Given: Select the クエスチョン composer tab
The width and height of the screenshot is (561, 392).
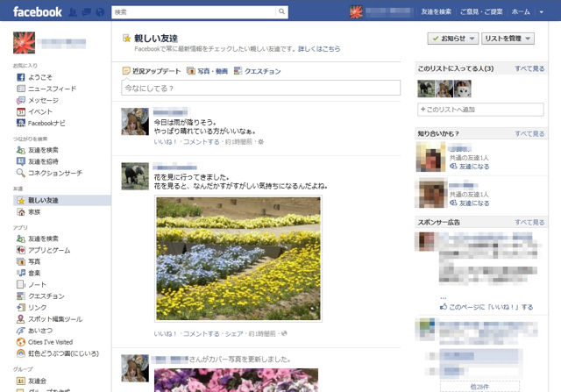Looking at the screenshot, I should tap(257, 71).
